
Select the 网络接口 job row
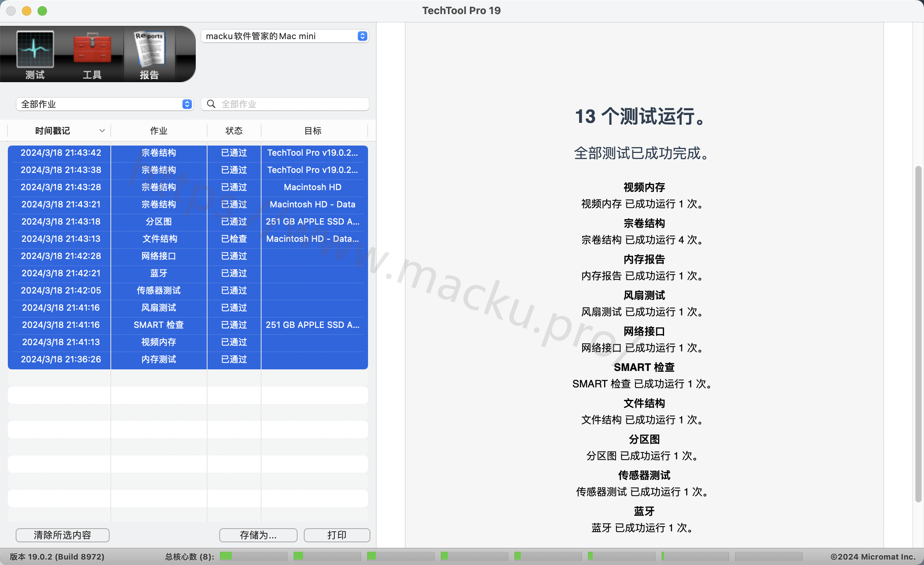(188, 256)
